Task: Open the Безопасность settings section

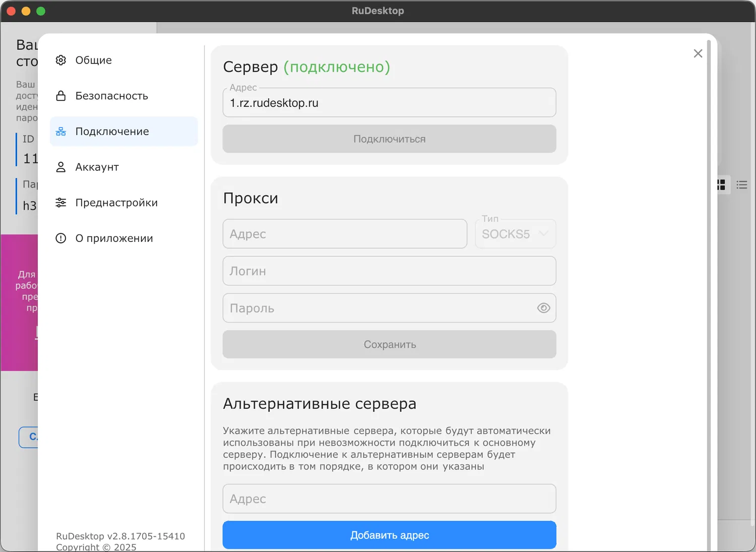Action: 124,96
